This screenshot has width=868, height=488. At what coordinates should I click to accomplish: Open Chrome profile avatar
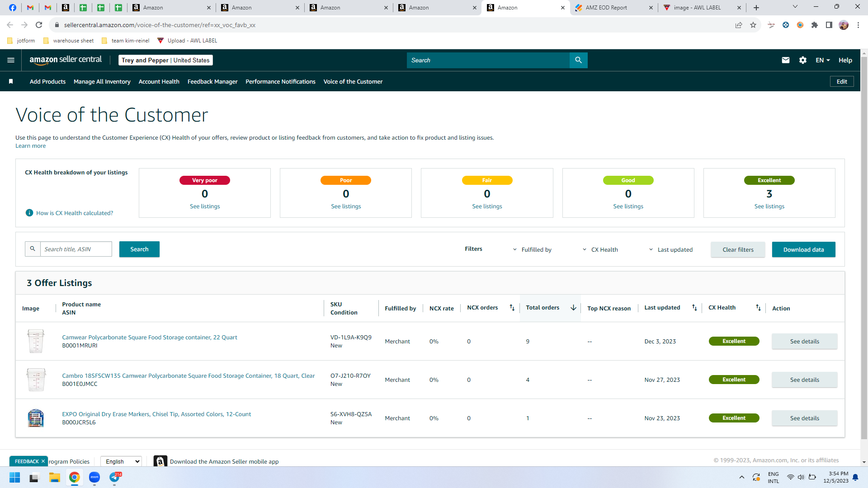[x=844, y=25]
